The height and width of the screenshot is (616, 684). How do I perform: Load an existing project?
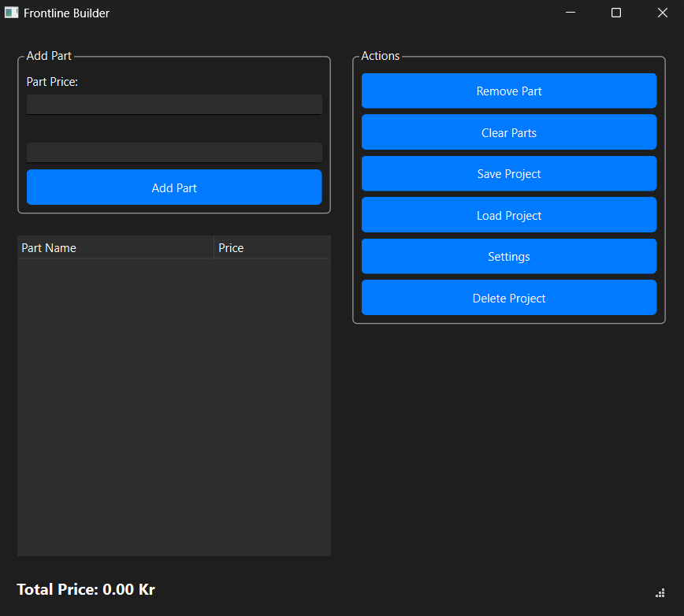(508, 214)
